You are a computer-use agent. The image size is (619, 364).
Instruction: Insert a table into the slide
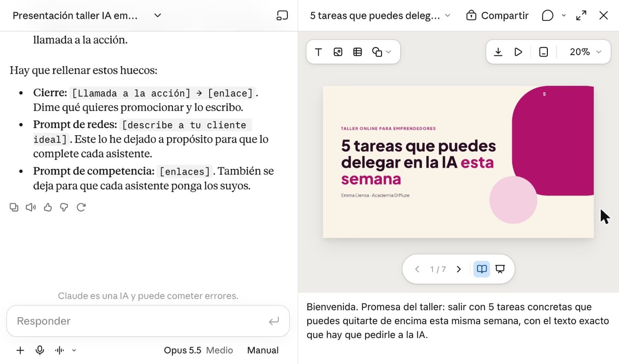358,52
